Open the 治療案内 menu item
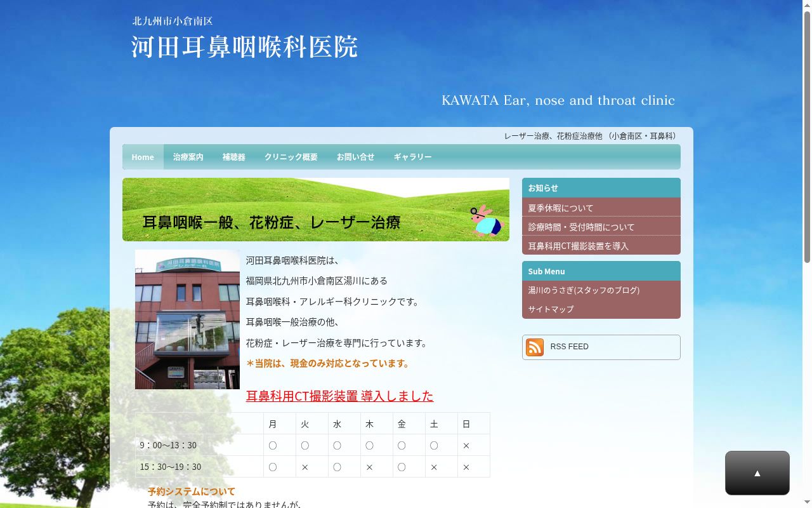This screenshot has width=812, height=508. [188, 157]
